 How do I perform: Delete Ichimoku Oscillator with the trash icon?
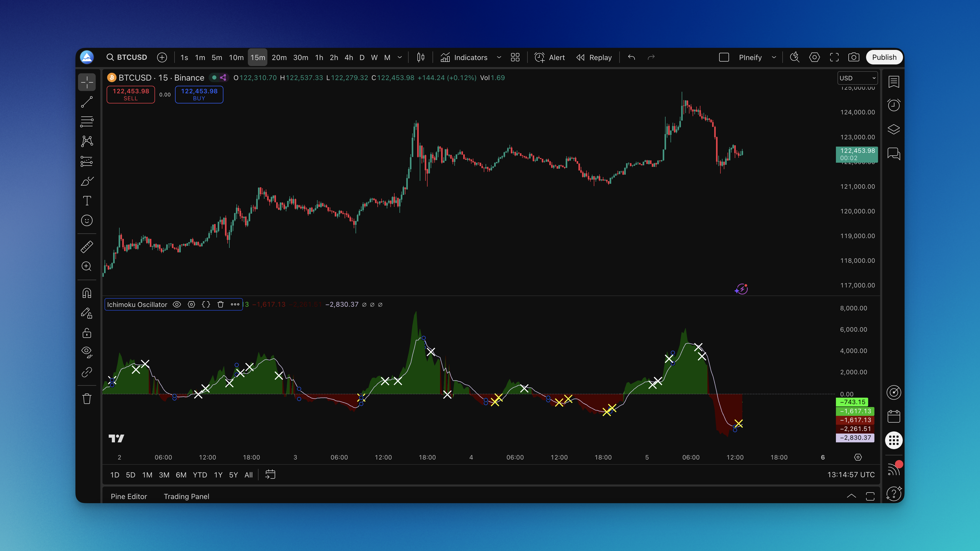220,304
